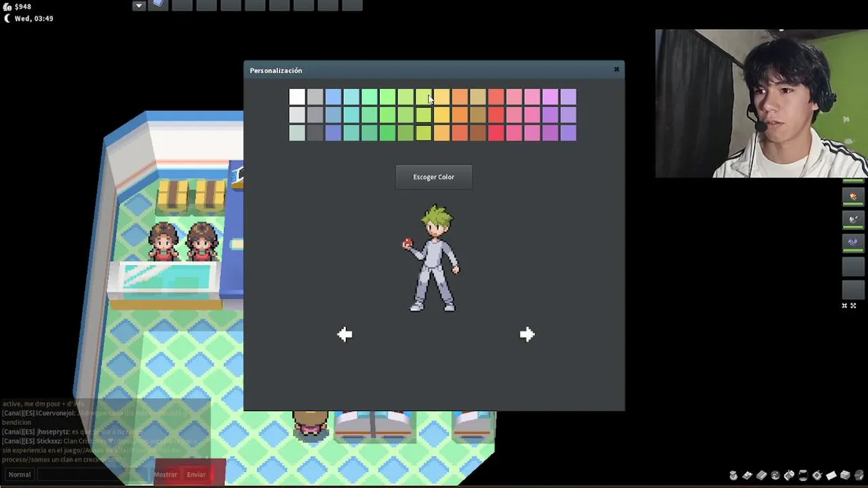Show previous outfit with left arrow
Image resolution: width=868 pixels, height=488 pixels.
[x=344, y=334]
